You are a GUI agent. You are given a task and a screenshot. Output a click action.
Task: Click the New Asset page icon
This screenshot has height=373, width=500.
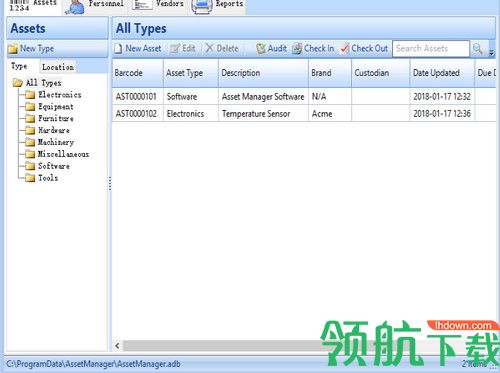tap(118, 49)
